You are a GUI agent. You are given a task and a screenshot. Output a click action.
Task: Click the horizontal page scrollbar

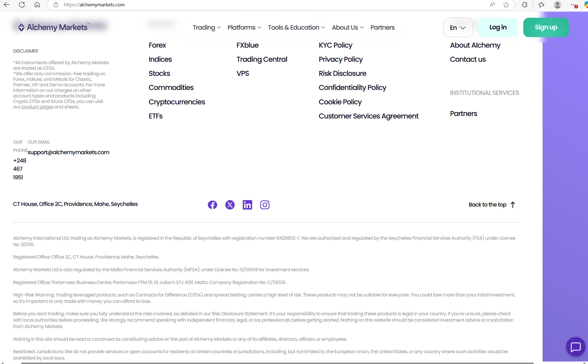pyautogui.click(x=277, y=363)
